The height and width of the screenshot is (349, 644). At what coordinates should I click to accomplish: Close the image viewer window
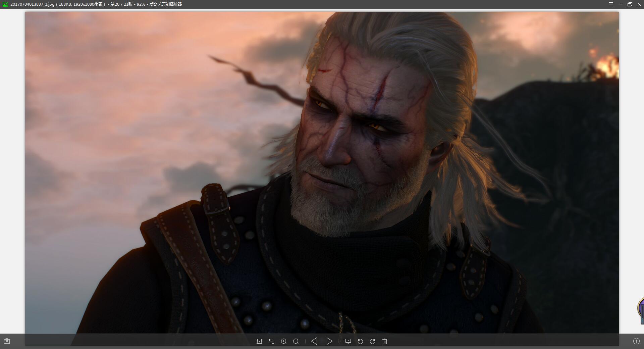(x=639, y=4)
